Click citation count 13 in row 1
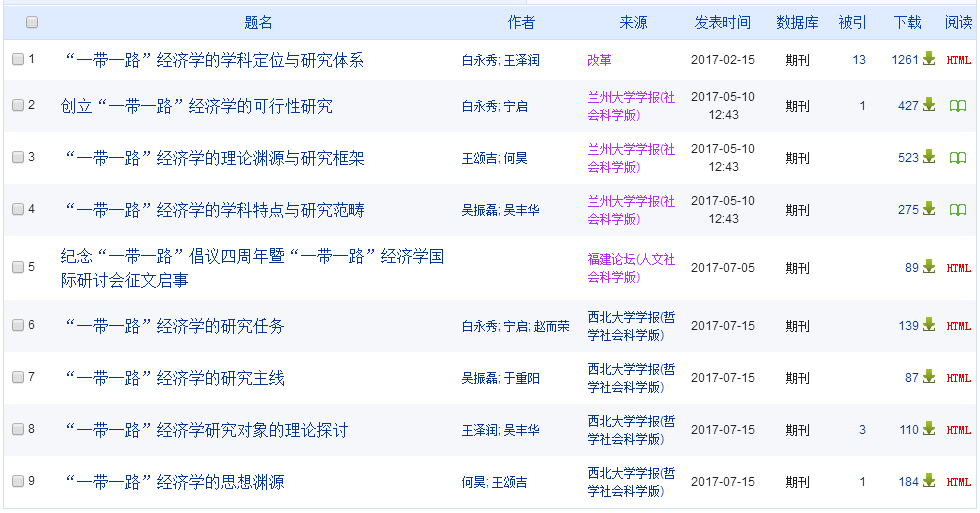Viewport: 980px width, 513px height. click(859, 60)
